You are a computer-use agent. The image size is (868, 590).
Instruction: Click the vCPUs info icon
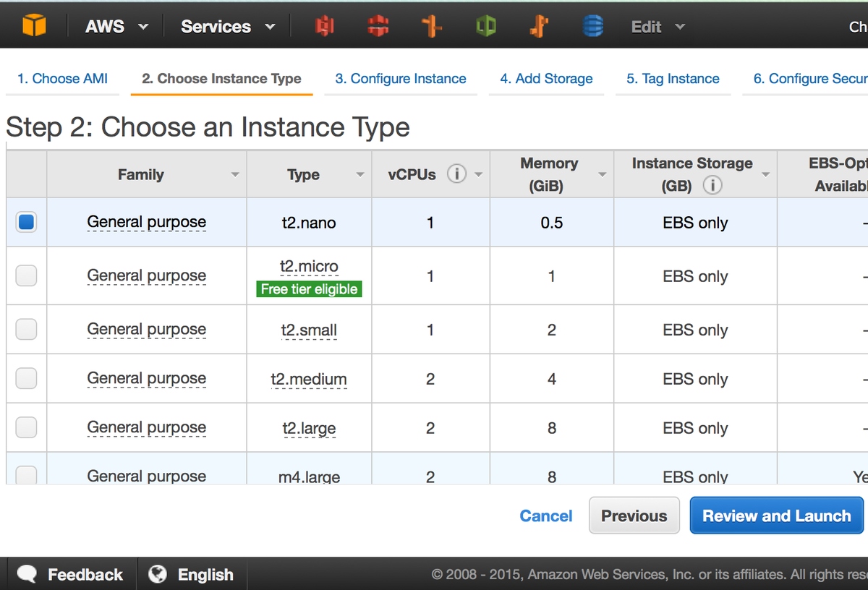point(456,174)
